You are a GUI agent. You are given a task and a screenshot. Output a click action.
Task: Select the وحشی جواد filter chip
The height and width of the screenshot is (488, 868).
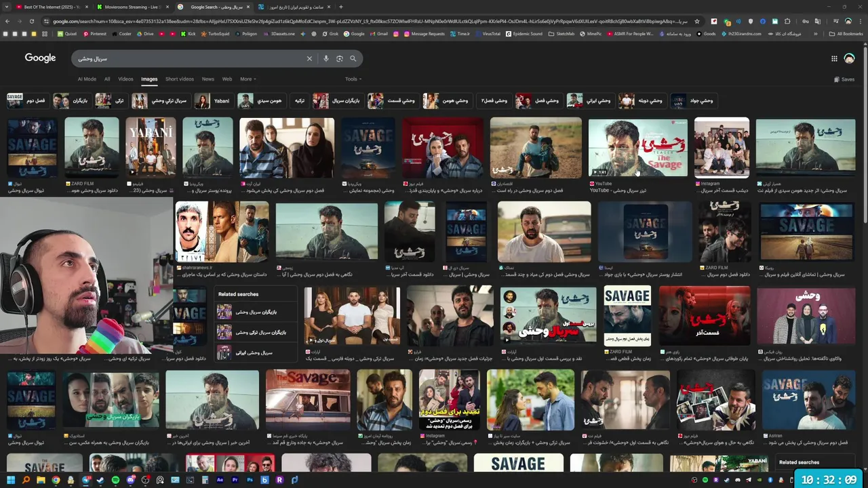click(693, 101)
